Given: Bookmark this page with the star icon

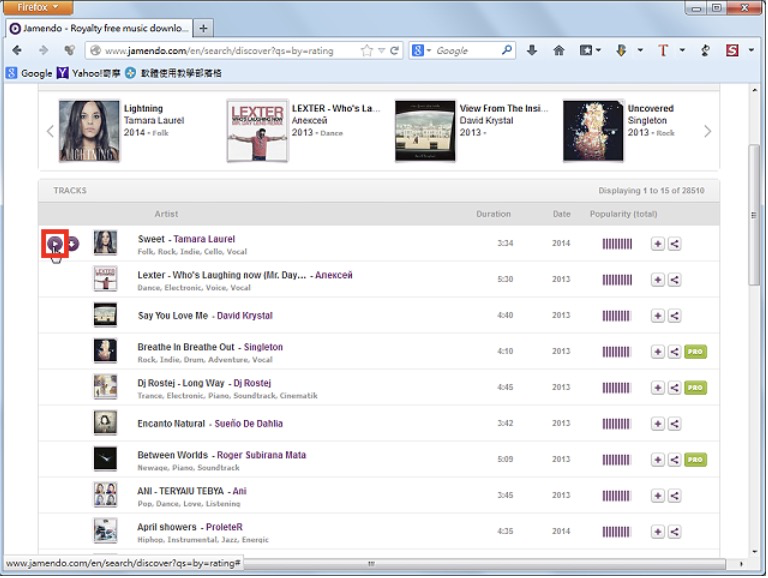Looking at the screenshot, I should pyautogui.click(x=366, y=50).
